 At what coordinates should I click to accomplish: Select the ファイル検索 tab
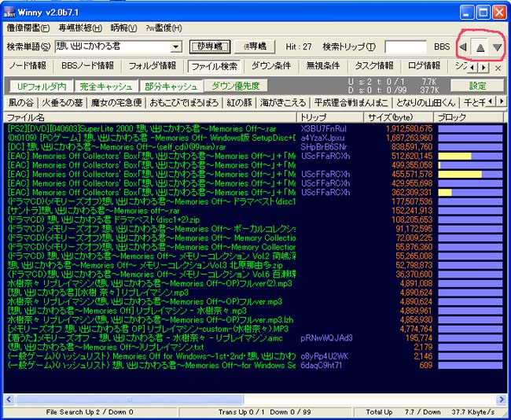tap(214, 66)
